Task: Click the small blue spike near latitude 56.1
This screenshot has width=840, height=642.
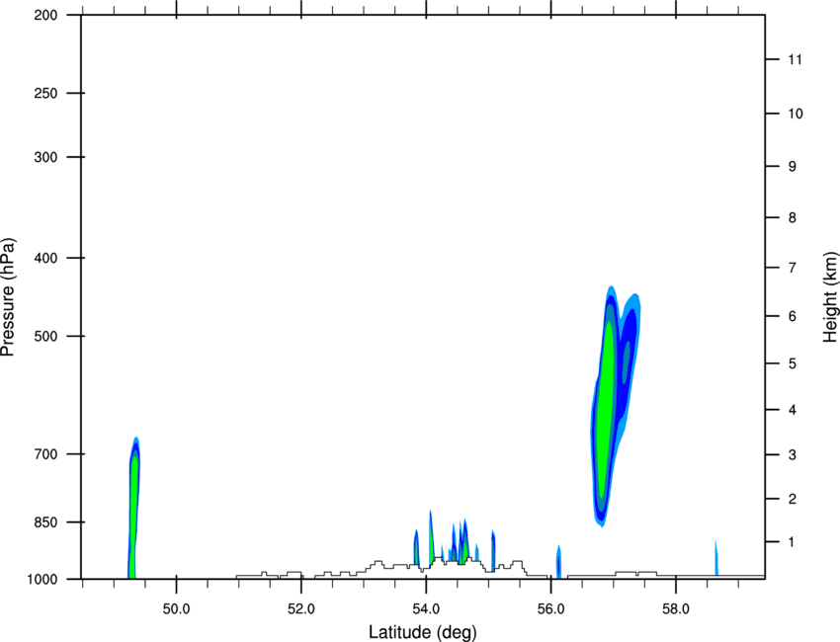Action: (558, 562)
